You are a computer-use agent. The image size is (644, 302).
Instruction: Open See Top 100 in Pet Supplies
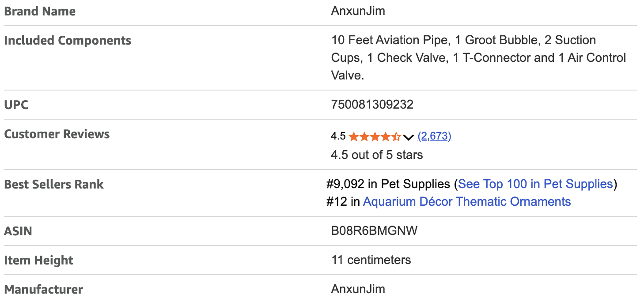point(535,184)
